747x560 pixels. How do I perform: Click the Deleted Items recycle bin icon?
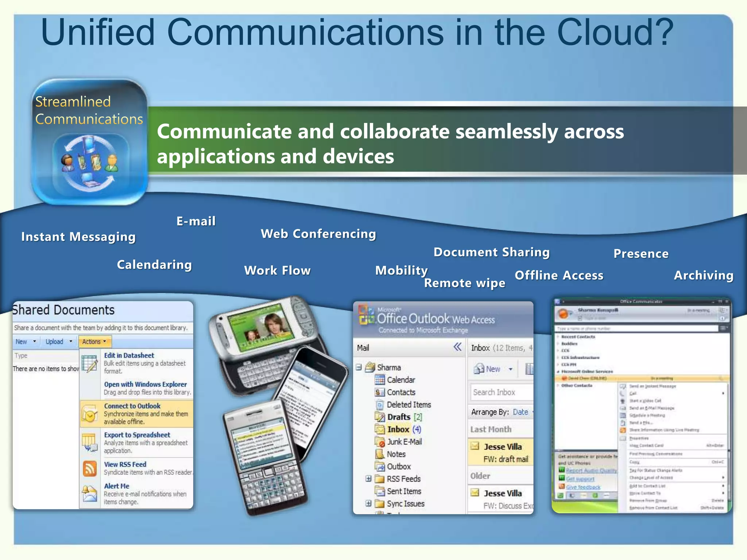[x=380, y=405]
